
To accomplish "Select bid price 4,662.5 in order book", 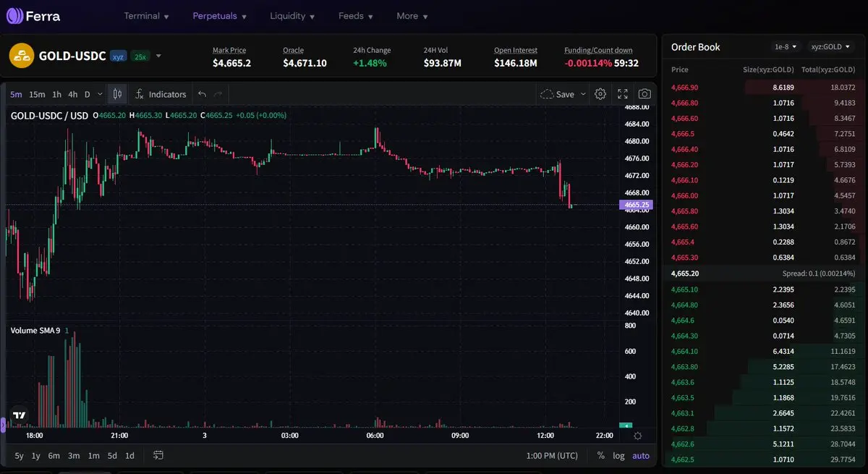I will click(x=683, y=460).
